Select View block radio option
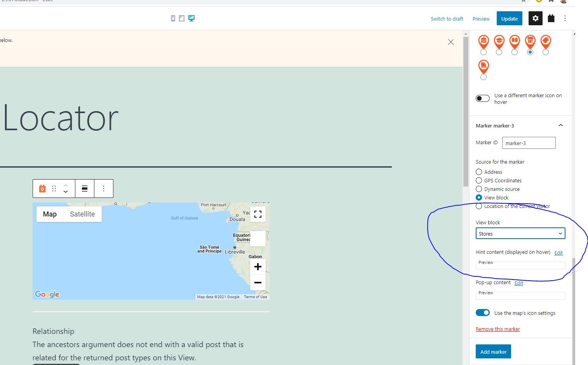588x365 pixels. pyautogui.click(x=479, y=197)
